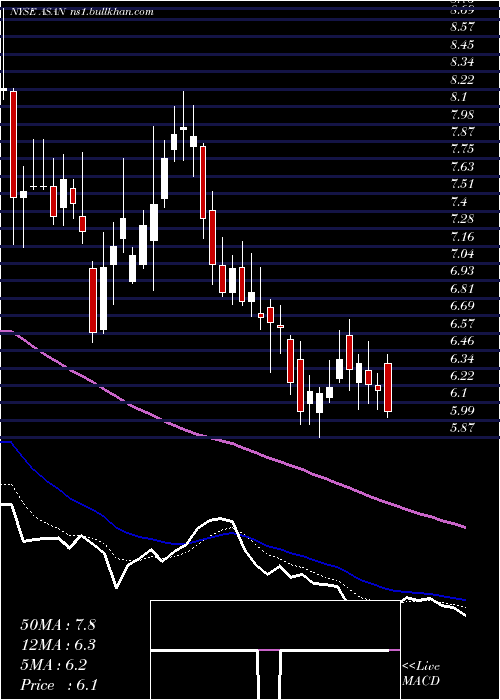The image size is (500, 700).
Task: Click the 7.51 price axis value
Action: pos(462,184)
